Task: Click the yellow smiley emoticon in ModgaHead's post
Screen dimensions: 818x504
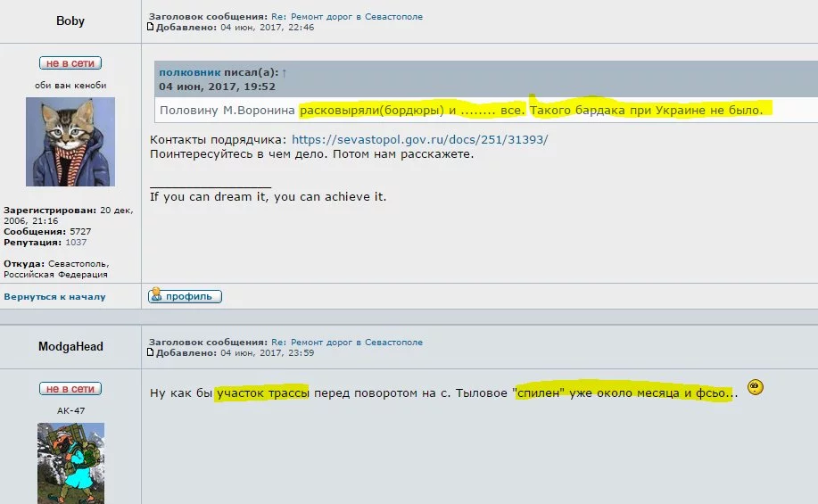Action: 756,387
